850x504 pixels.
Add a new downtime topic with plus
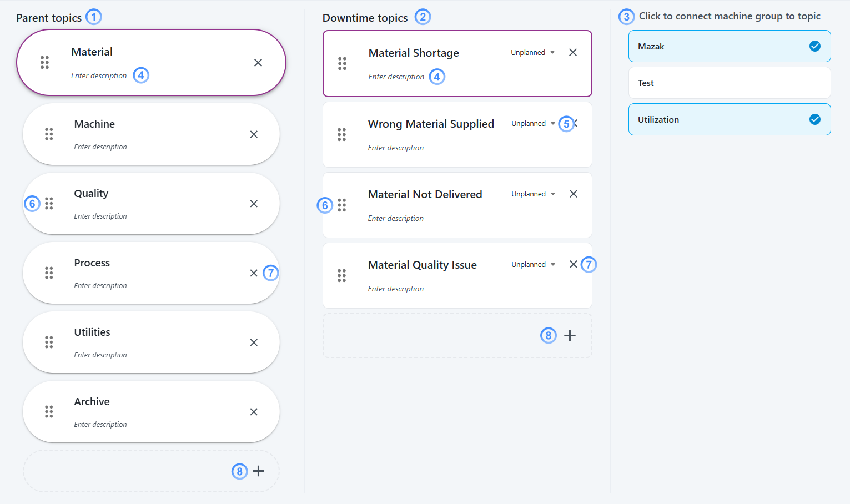pos(570,335)
